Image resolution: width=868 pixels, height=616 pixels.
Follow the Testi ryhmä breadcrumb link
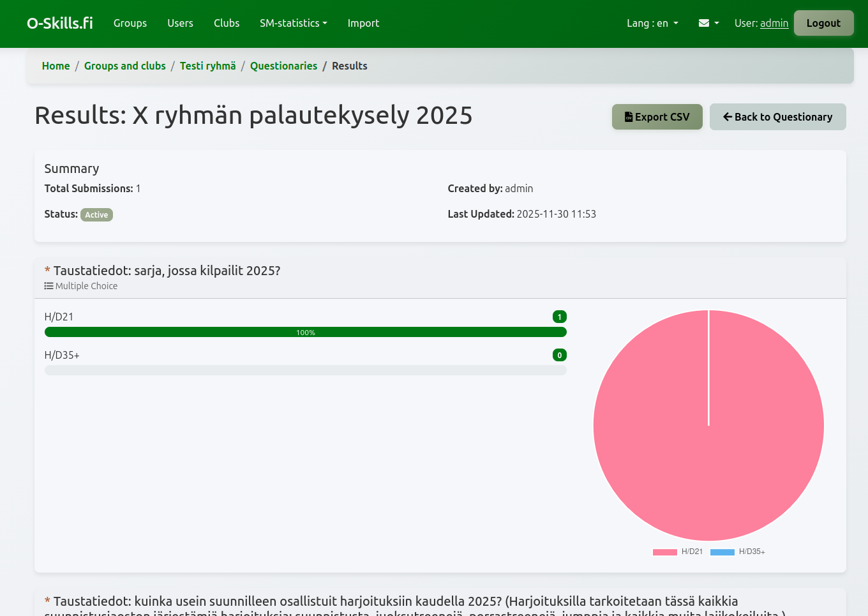[x=207, y=66]
